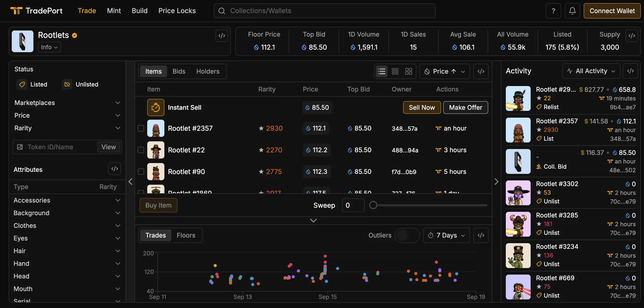
Task: Collapse left filter panel arrow
Action: tap(130, 182)
